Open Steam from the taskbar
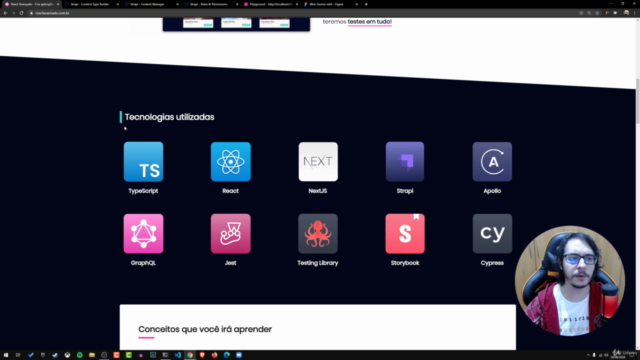The image size is (640, 360). [x=55, y=355]
